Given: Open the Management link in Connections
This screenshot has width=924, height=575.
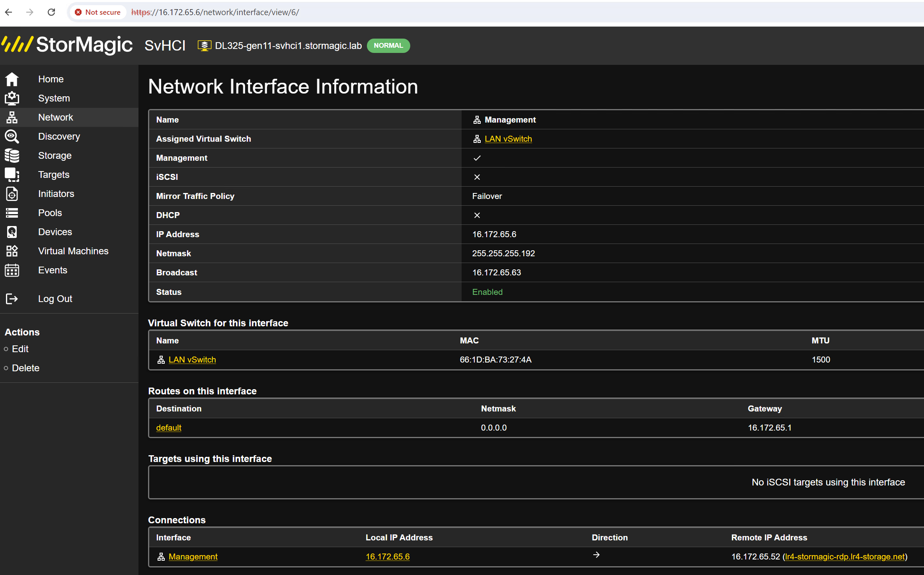Looking at the screenshot, I should point(193,557).
